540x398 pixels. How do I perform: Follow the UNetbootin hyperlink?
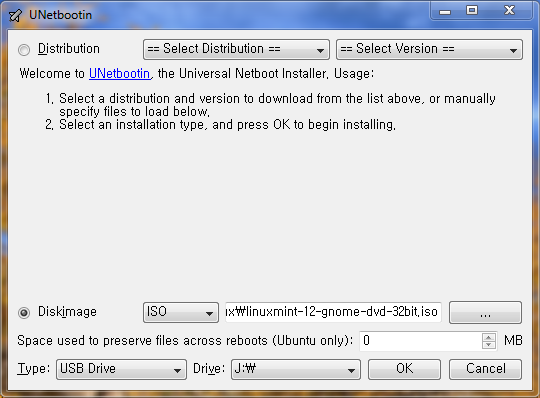(x=120, y=74)
